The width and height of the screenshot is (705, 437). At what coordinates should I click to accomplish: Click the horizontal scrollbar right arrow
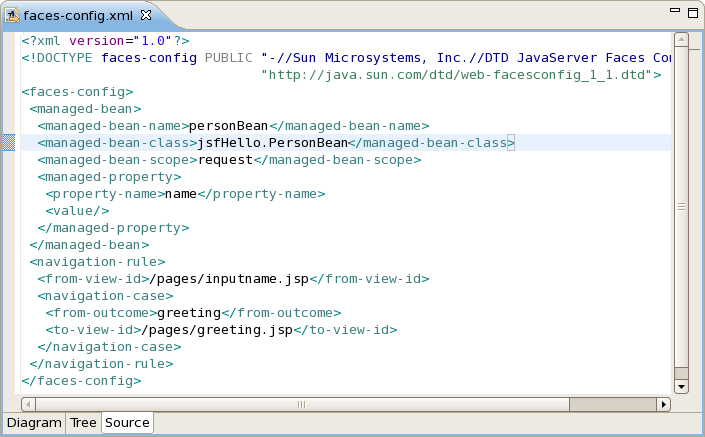[x=664, y=404]
